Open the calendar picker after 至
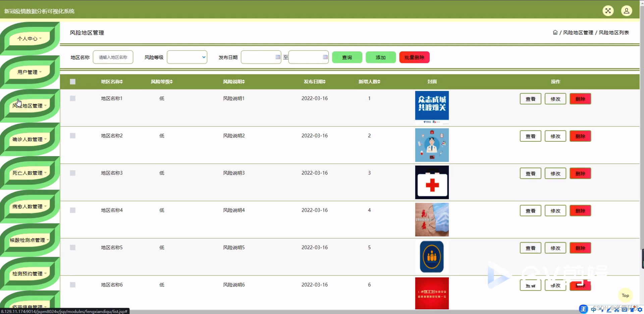This screenshot has height=314, width=644. point(325,57)
